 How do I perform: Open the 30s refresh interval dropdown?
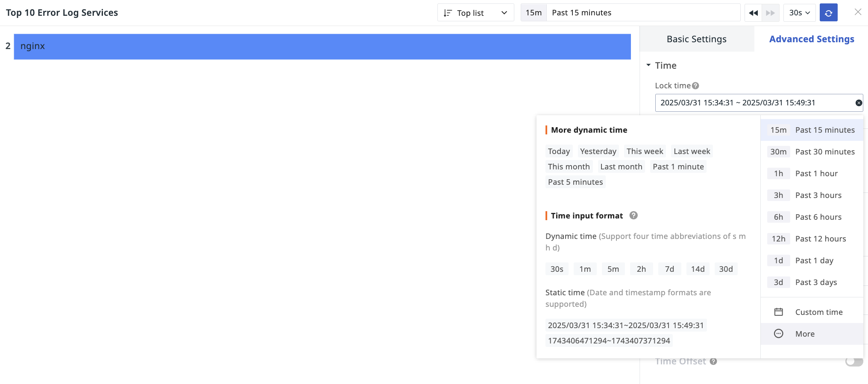[x=799, y=13]
